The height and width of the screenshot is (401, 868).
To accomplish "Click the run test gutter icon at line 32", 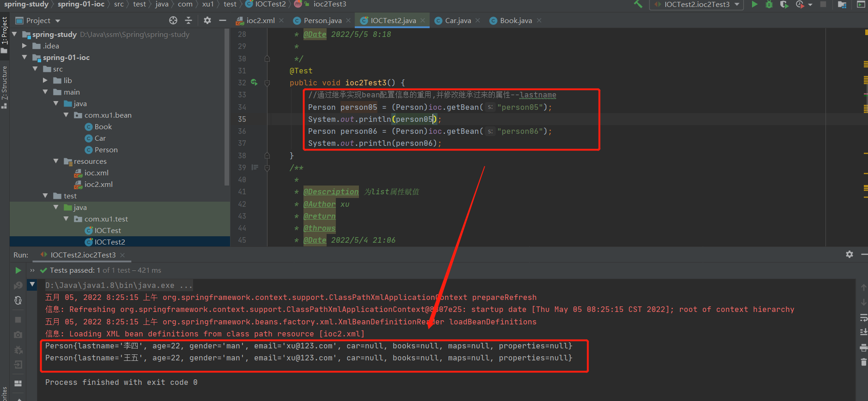I will point(254,83).
